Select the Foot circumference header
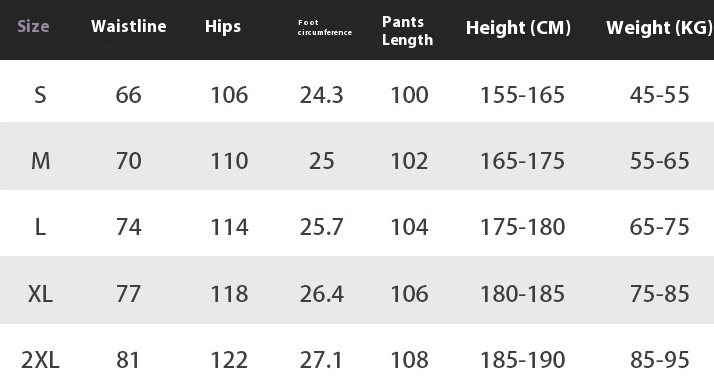Screen dimensions: 714x385 point(325,27)
